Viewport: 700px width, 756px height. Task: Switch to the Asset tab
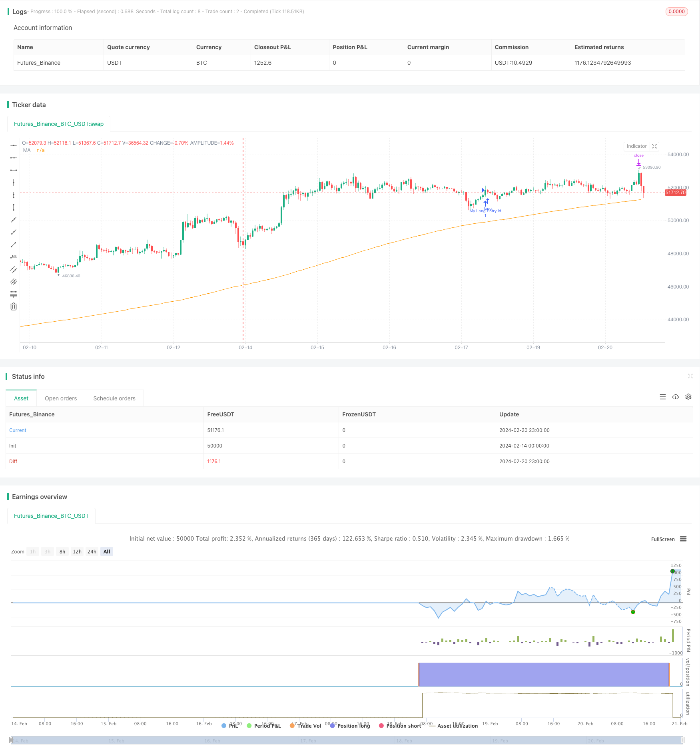click(21, 398)
